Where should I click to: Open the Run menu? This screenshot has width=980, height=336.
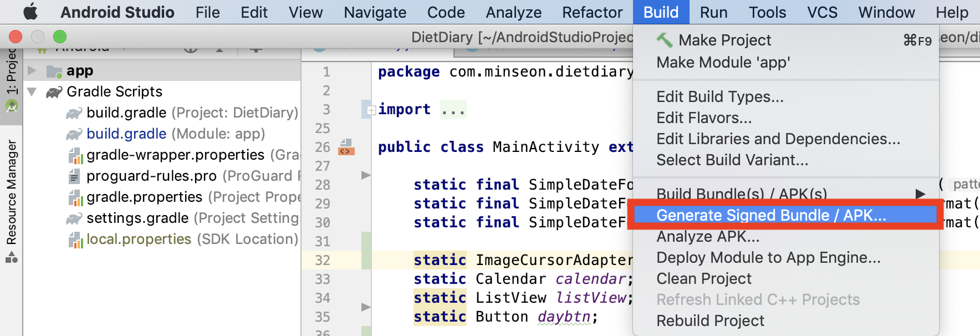[714, 12]
